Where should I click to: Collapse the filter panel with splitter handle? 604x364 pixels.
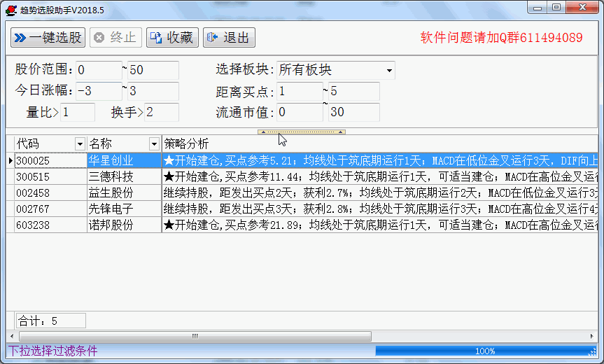(301, 132)
